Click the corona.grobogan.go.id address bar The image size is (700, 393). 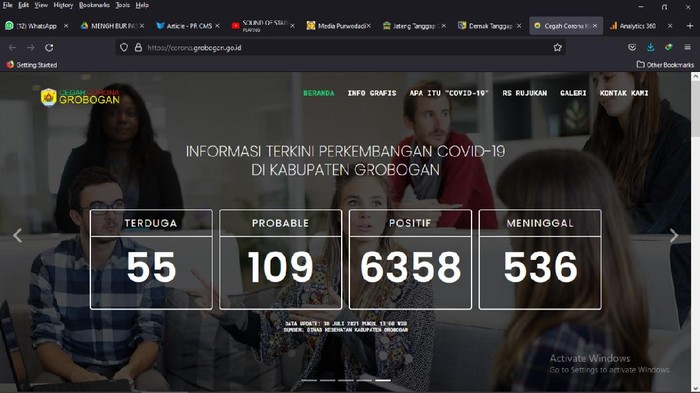(340, 47)
